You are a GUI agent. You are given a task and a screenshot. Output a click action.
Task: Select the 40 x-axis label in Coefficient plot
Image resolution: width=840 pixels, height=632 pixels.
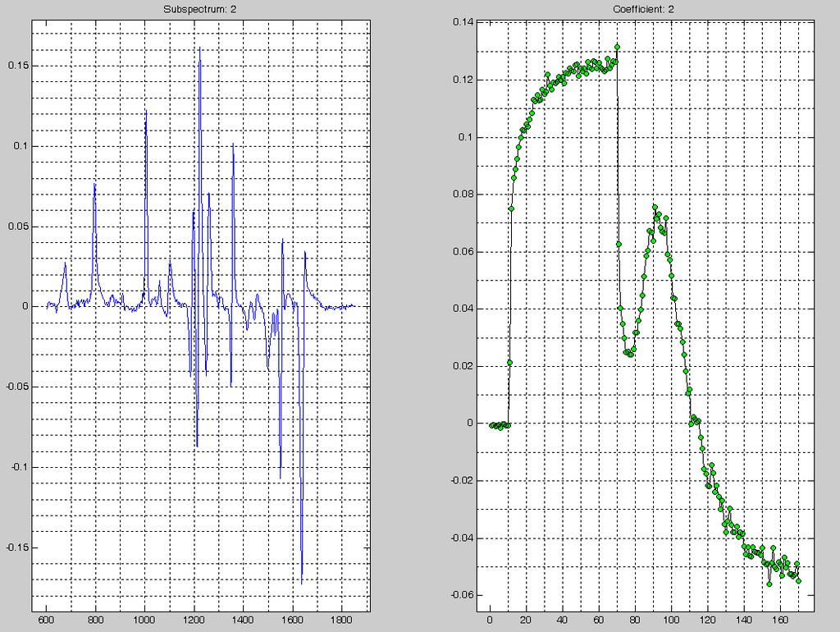click(562, 620)
